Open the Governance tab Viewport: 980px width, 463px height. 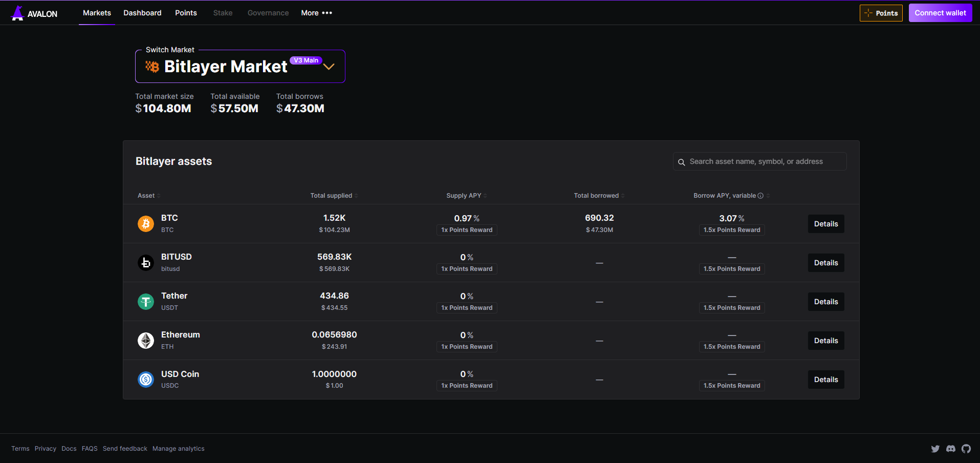point(268,13)
